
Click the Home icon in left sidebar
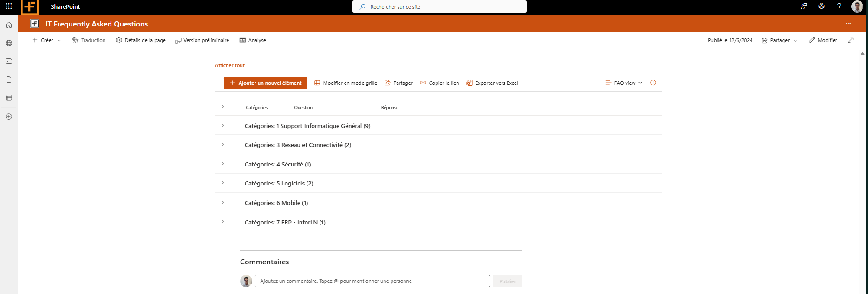point(9,25)
